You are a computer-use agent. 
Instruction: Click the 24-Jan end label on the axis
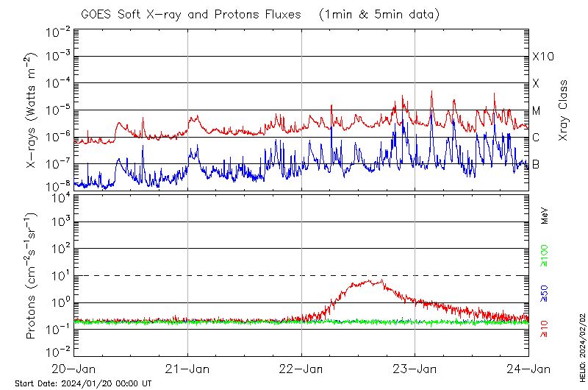click(x=528, y=369)
